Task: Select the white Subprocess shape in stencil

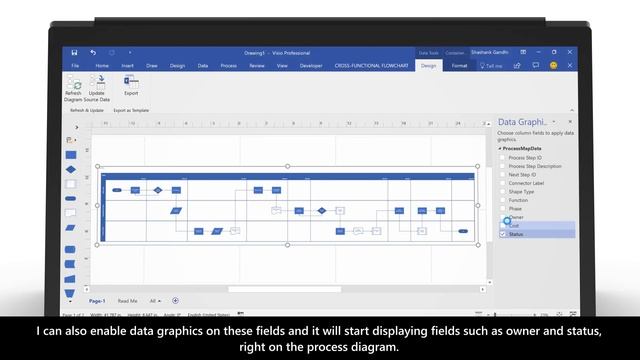Action: pyautogui.click(x=71, y=184)
